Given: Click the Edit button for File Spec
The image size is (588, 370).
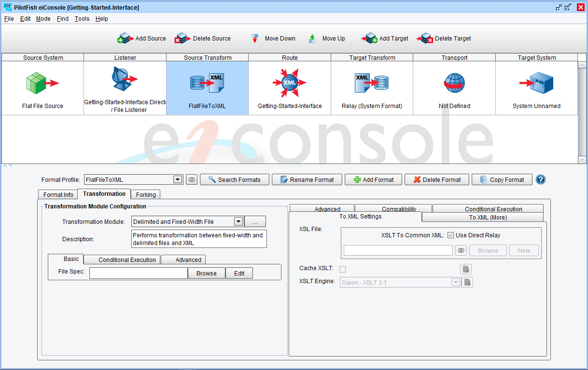Looking at the screenshot, I should (239, 273).
